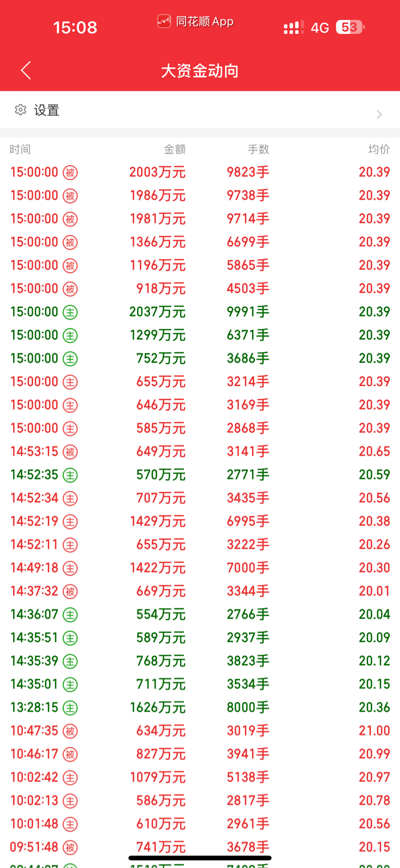Open the 设置 label
Screen dimensions: 400x868
pos(47,110)
